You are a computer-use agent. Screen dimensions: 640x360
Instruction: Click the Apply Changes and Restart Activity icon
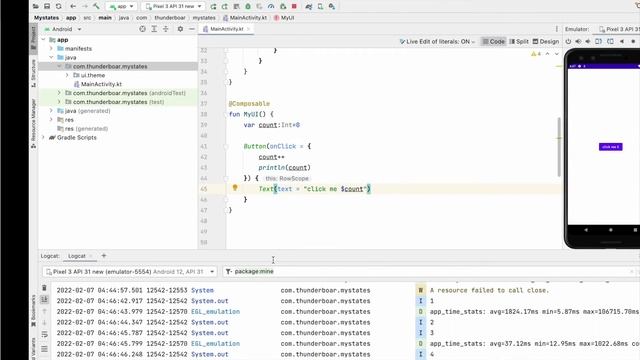(225, 7)
